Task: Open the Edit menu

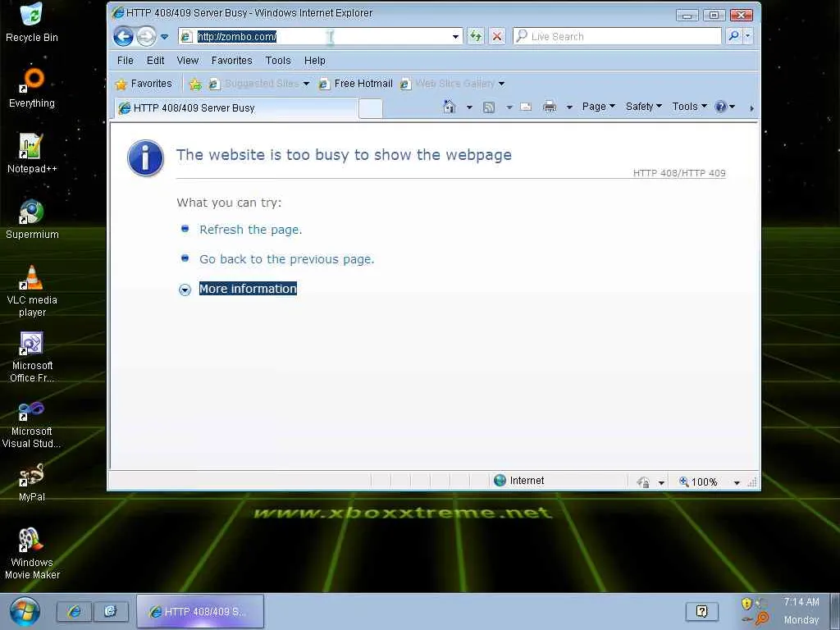Action: (x=155, y=61)
